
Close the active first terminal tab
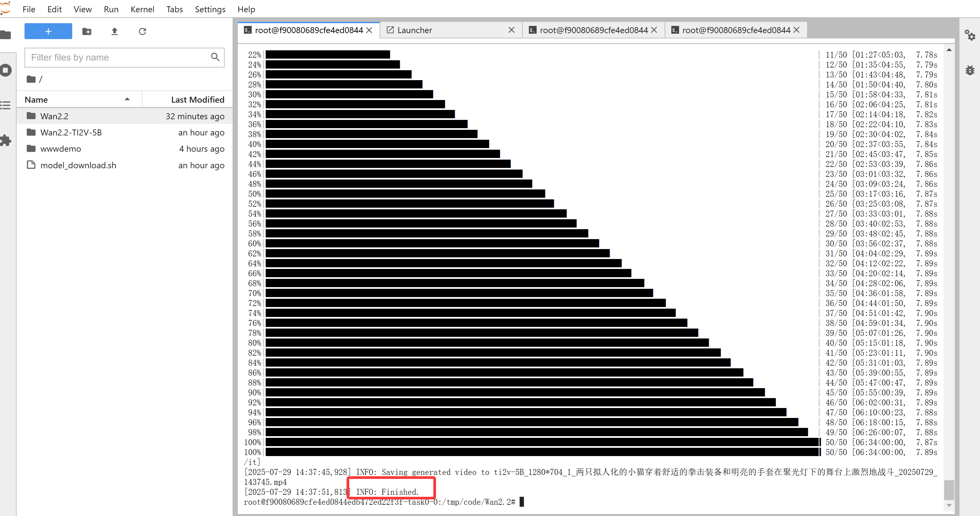coord(369,30)
